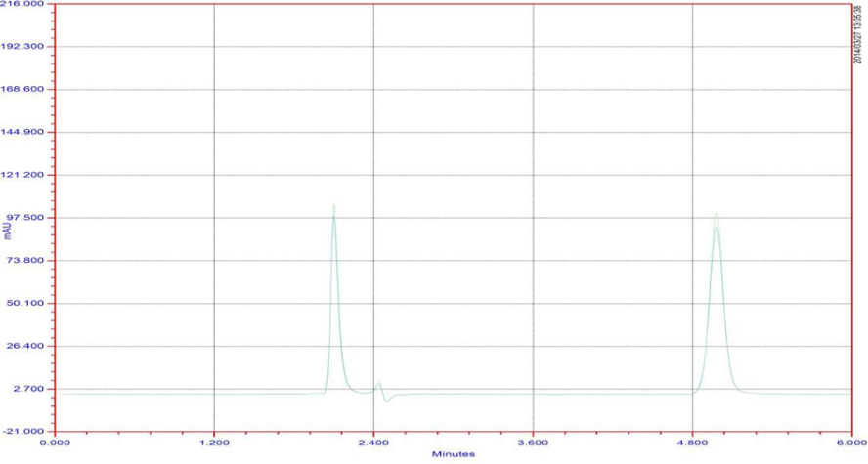Screen dimensions: 868x464
Task: Click the 2.400 x-axis time label
Action: pyautogui.click(x=373, y=443)
